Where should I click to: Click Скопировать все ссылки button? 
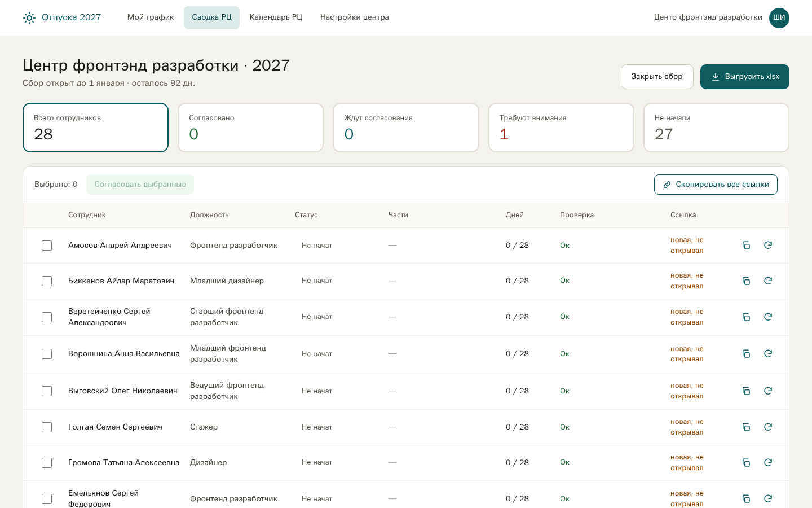(x=716, y=185)
